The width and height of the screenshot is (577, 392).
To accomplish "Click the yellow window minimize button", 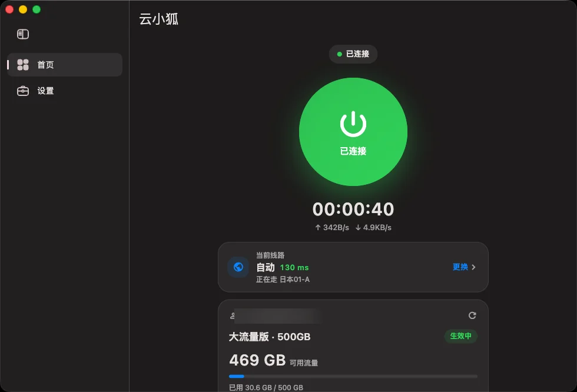I will click(x=23, y=9).
